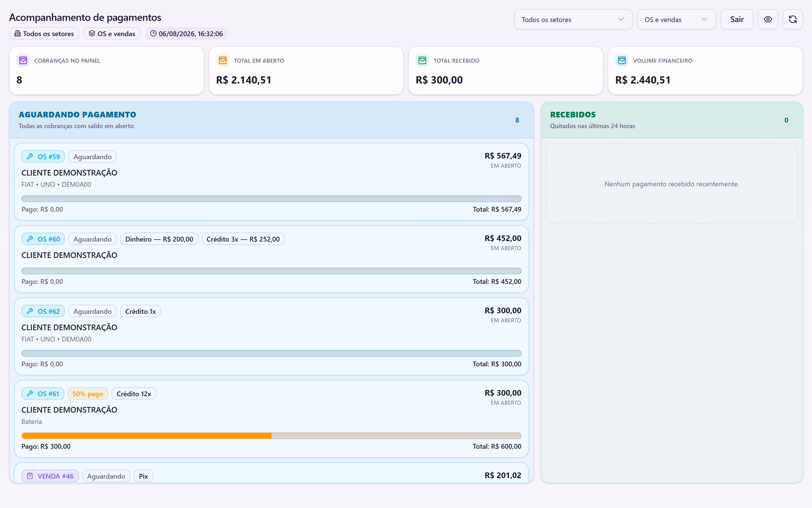
Task: Click the Recebidos column title
Action: (573, 115)
